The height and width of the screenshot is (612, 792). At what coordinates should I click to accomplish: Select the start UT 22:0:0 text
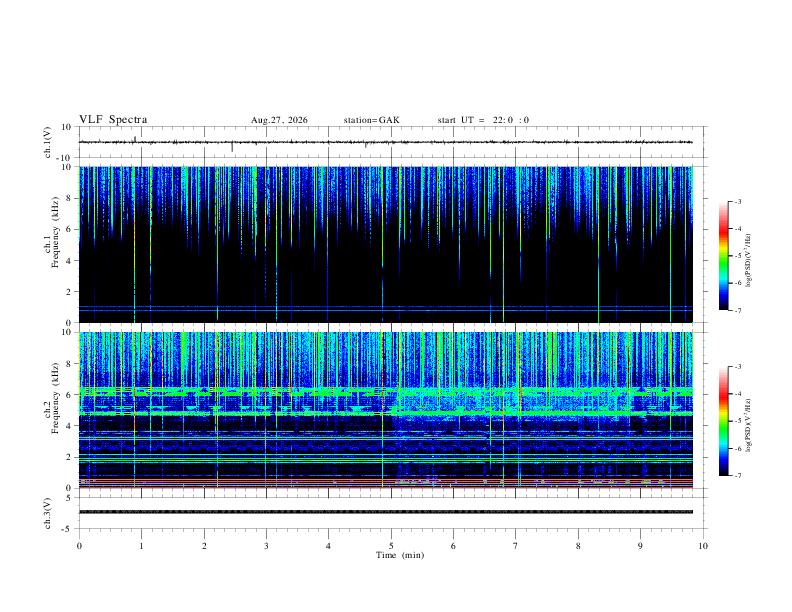483,120
